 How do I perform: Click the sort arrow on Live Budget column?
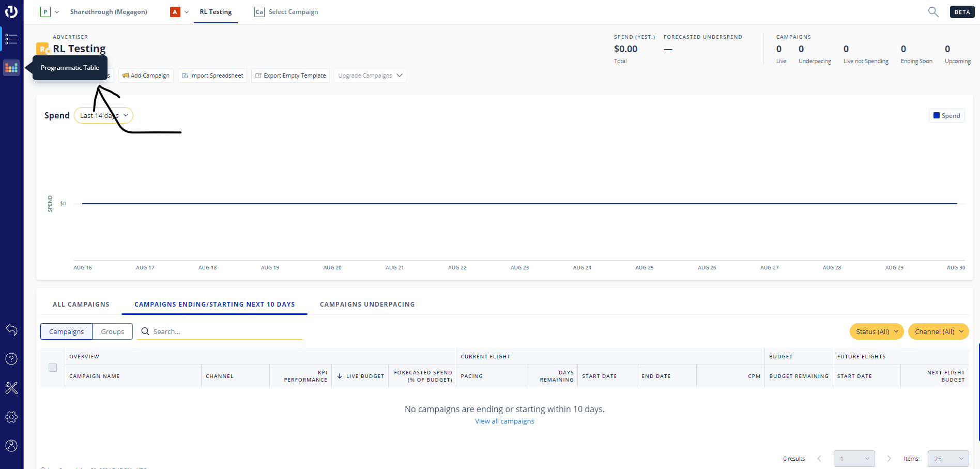coord(340,376)
